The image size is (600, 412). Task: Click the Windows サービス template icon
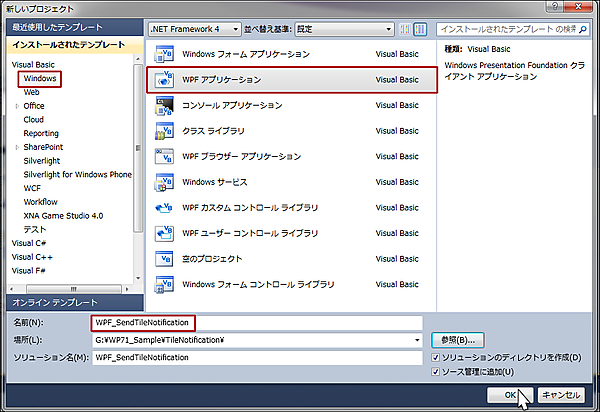(165, 183)
